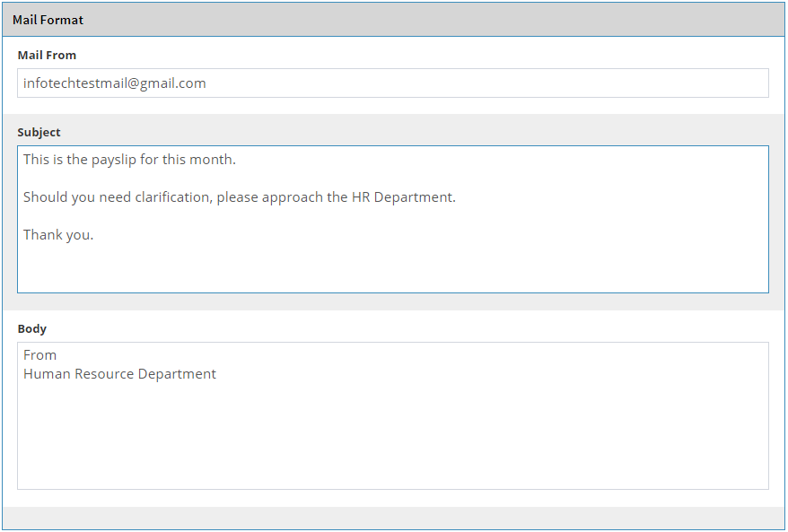Select the Body field label
The height and width of the screenshot is (532, 788).
[x=32, y=328]
